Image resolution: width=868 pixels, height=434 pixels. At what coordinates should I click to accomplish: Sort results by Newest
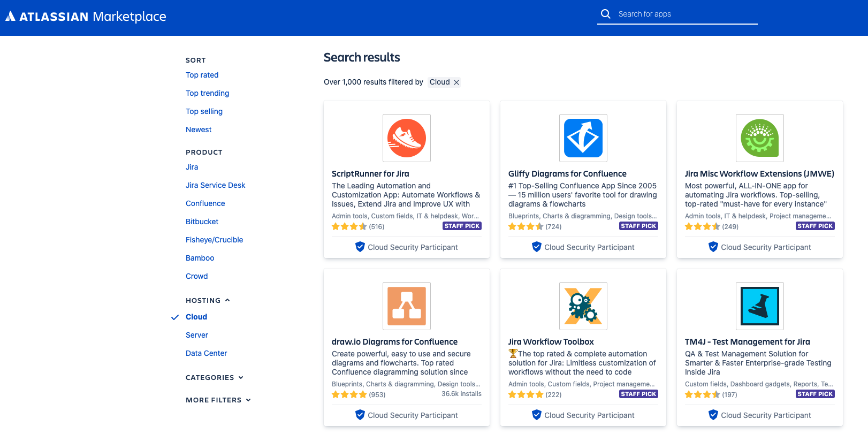[x=199, y=130]
